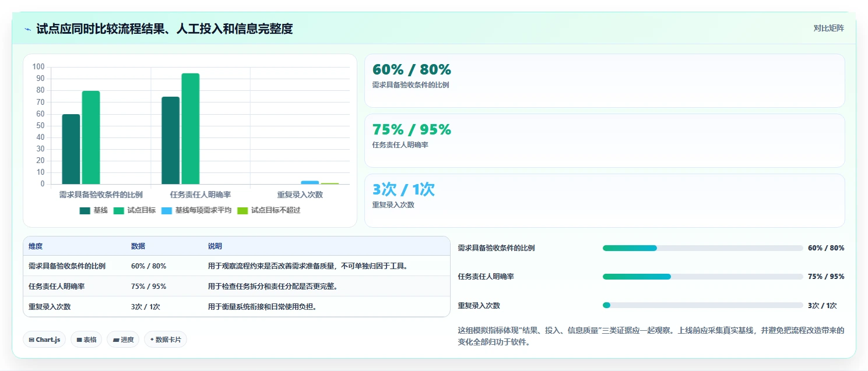Toggle the 基线 legend swatch

pyautogui.click(x=85, y=210)
